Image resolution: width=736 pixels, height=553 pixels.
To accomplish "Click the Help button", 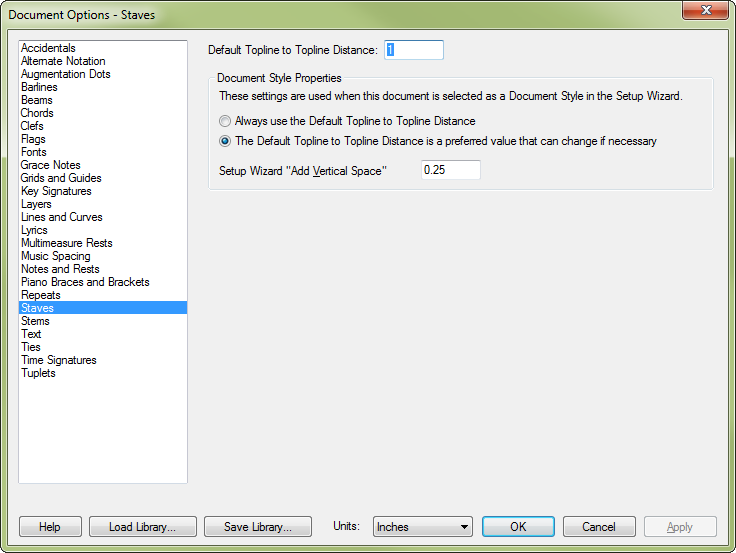I will (49, 527).
